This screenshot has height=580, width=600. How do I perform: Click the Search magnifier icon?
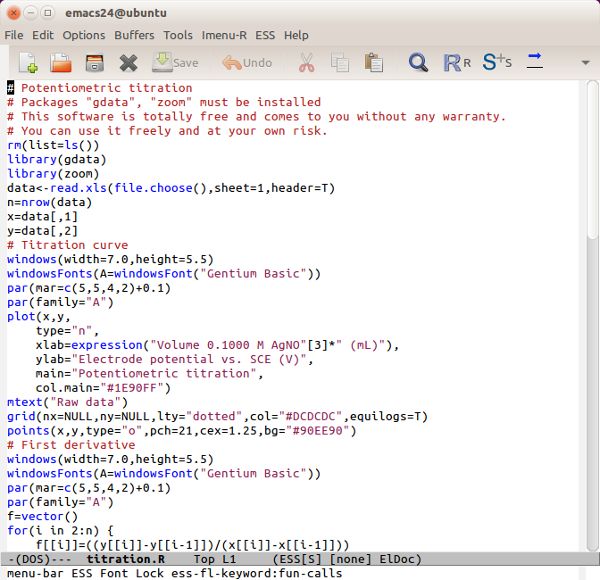pos(418,63)
